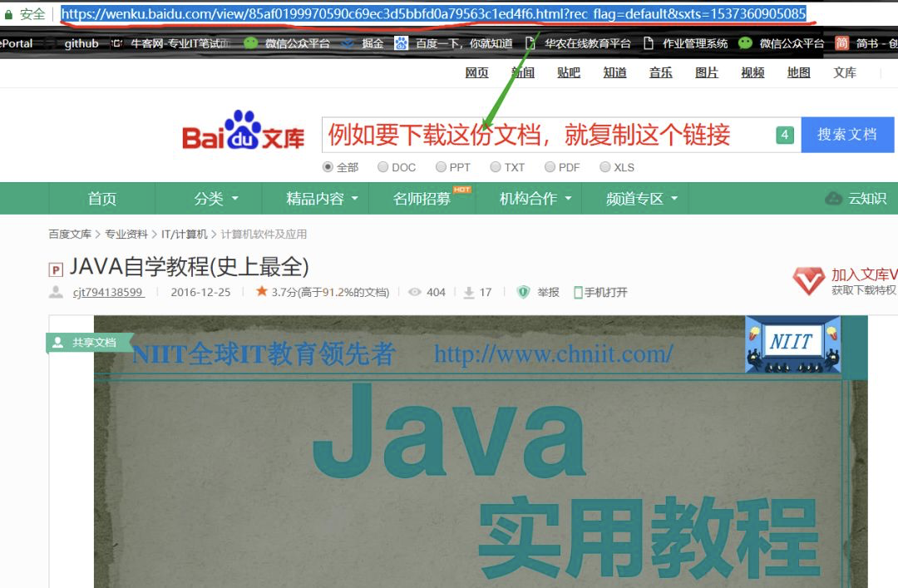Click the secure lock icon in address bar
898x588 pixels.
pyautogui.click(x=8, y=14)
